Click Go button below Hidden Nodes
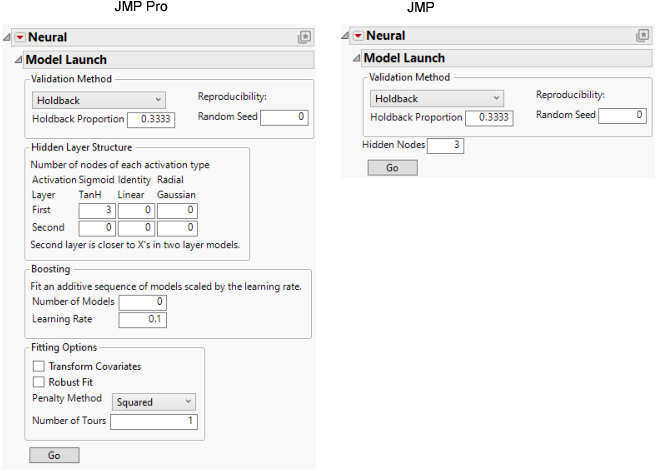Viewport: 657px width, 471px height. pos(392,168)
